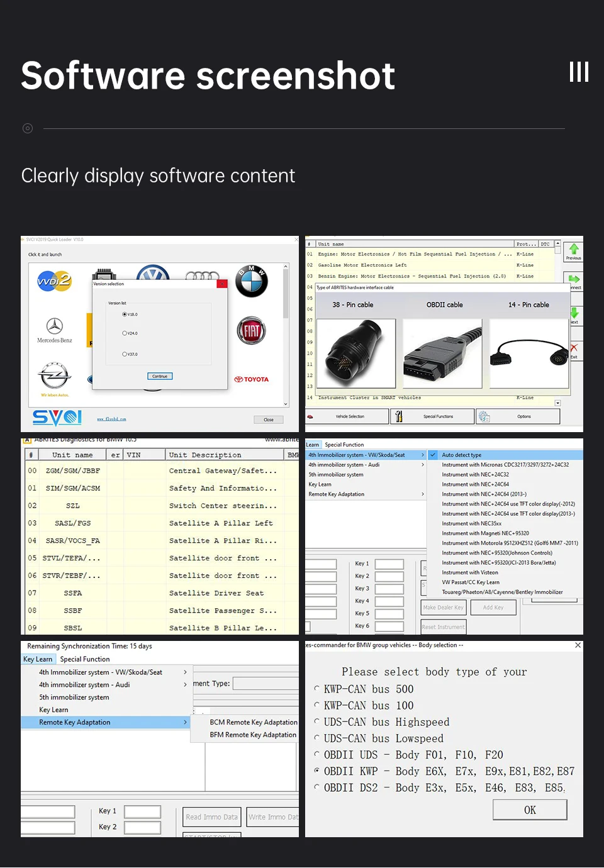
Task: Click the Key 6 input field
Action: click(389, 626)
